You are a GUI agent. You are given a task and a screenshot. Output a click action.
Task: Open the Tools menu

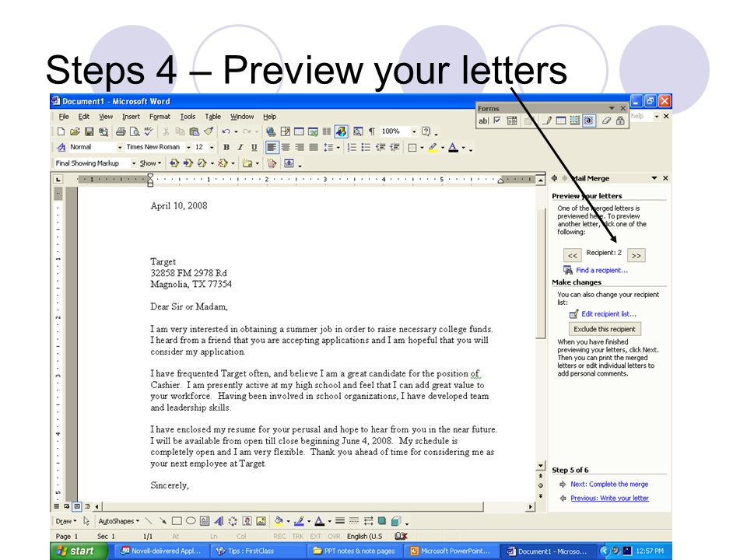click(188, 117)
